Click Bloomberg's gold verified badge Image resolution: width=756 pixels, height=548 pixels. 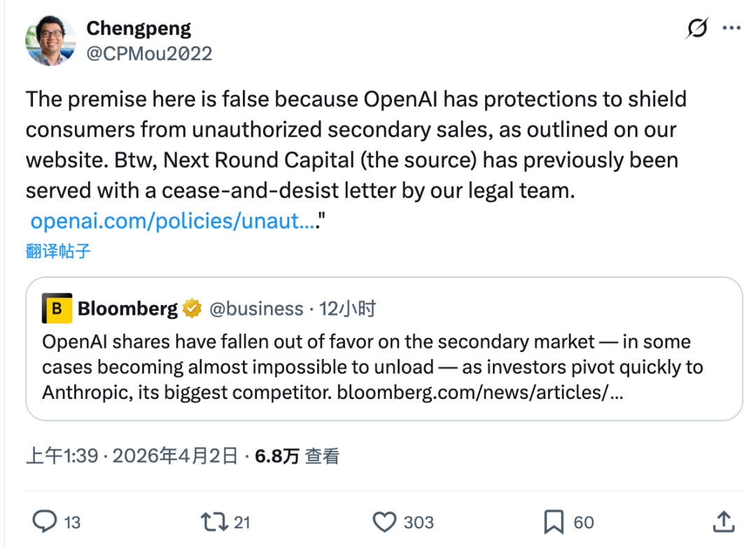pyautogui.click(x=191, y=309)
